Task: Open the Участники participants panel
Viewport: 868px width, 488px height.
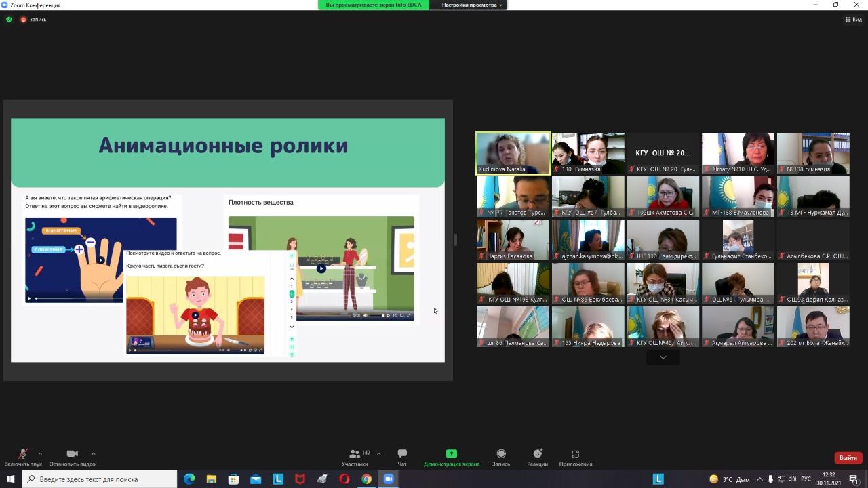Action: click(355, 454)
